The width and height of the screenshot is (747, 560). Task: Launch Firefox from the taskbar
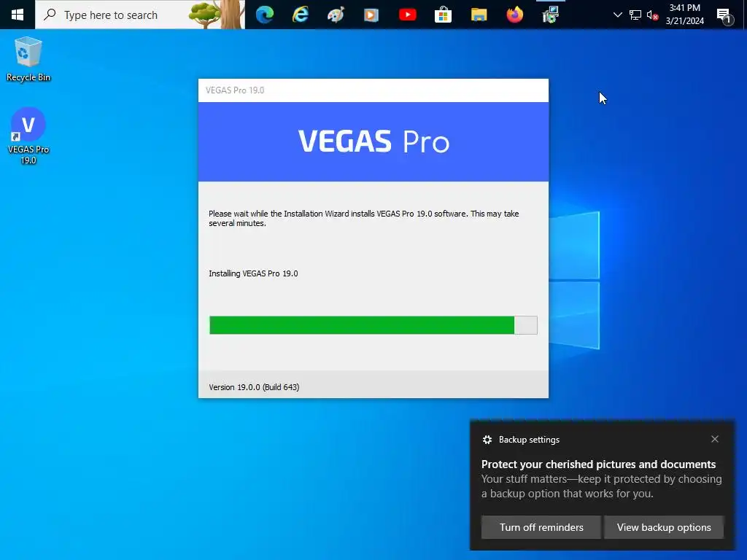click(514, 15)
